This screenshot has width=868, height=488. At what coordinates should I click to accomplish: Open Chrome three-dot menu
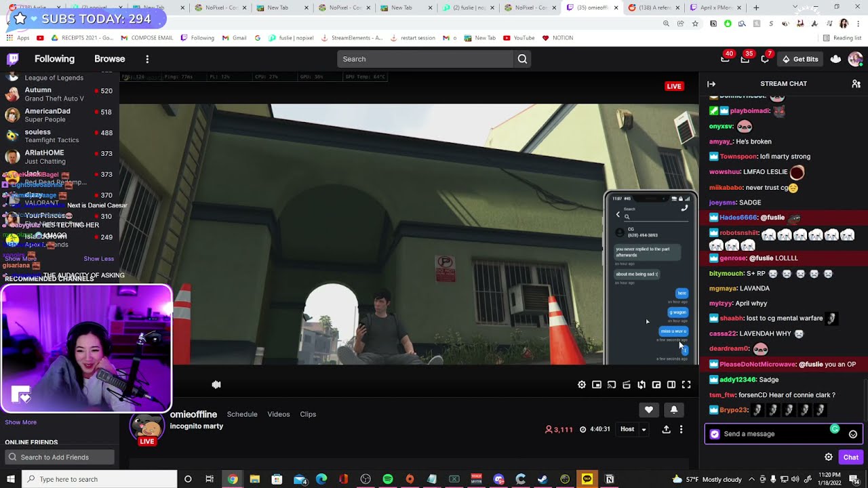(x=858, y=23)
